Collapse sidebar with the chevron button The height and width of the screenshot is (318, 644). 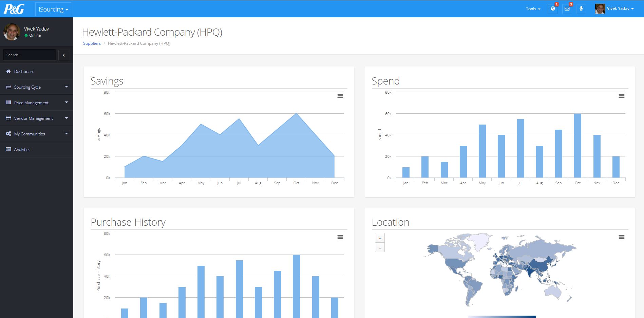(x=64, y=55)
